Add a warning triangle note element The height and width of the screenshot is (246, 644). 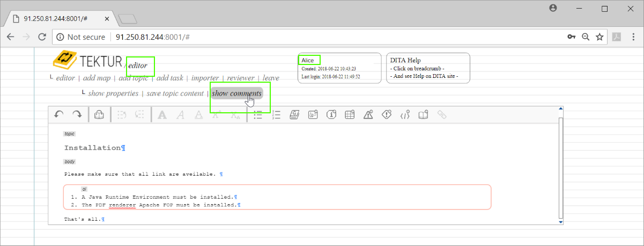tap(368, 114)
